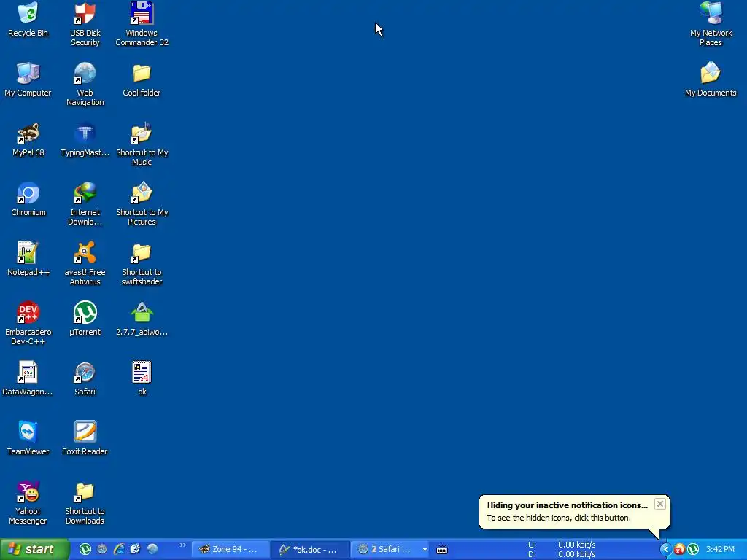Select the Embarcadero Dev-C++ shortcut
Image resolution: width=747 pixels, height=560 pixels.
click(28, 323)
